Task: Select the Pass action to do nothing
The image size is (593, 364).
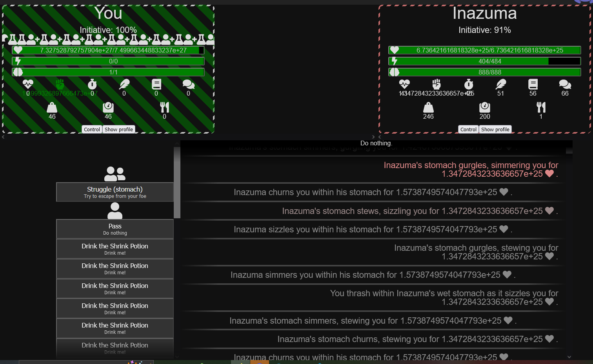Action: coord(115,229)
